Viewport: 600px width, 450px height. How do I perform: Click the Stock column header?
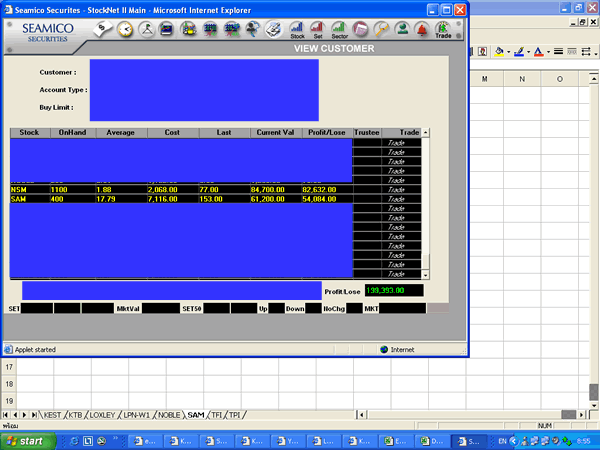pos(30,132)
